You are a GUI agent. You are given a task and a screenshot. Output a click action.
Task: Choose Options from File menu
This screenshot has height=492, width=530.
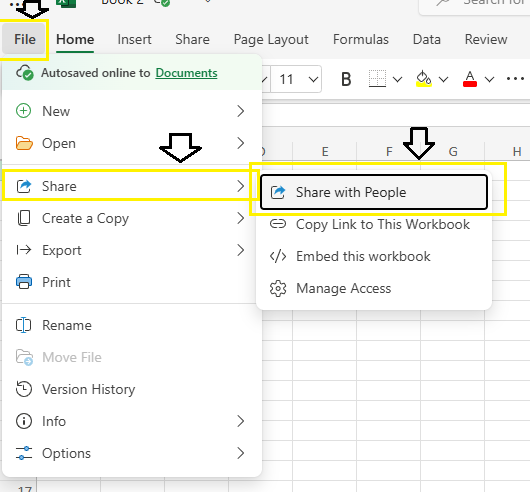click(x=132, y=453)
